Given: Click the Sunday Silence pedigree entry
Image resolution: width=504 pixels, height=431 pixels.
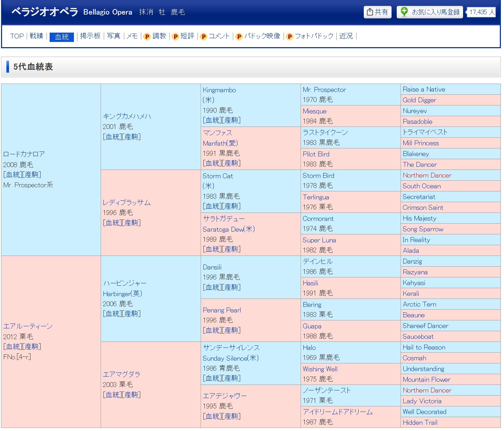Looking at the screenshot, I should (x=230, y=358).
